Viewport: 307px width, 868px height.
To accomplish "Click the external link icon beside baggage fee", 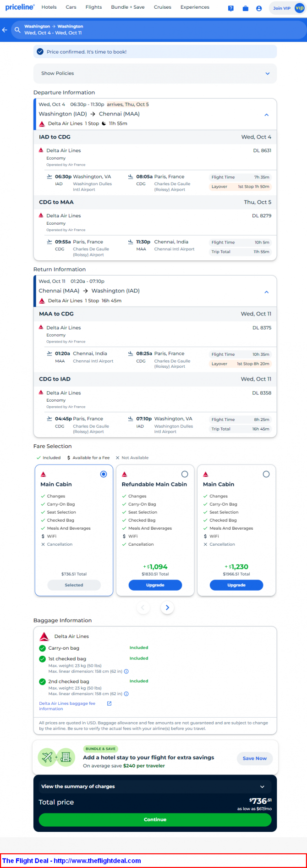I will pos(109,703).
